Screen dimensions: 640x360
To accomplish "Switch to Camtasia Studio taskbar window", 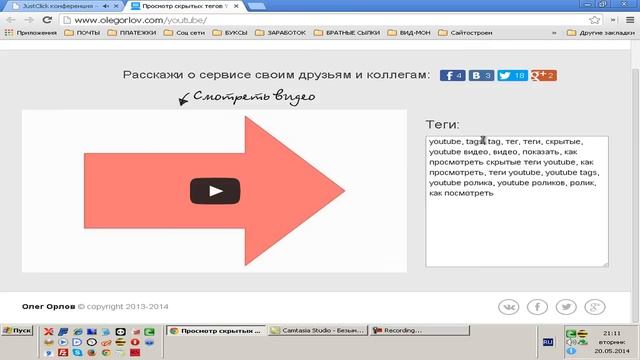I will [x=318, y=331].
